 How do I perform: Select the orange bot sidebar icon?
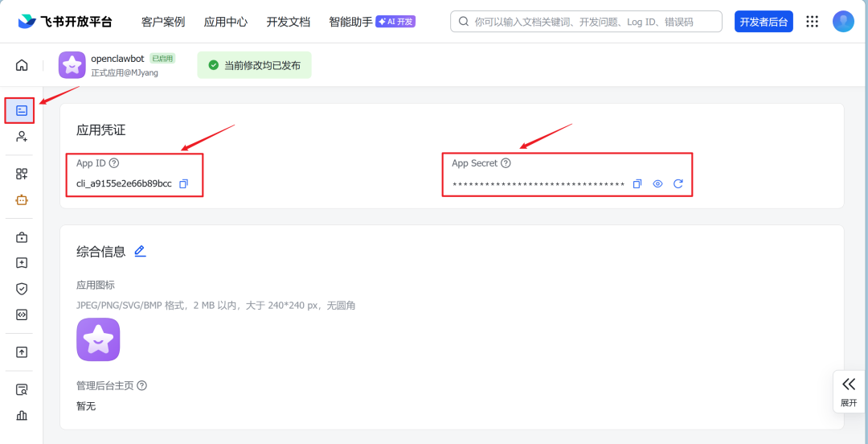[22, 200]
